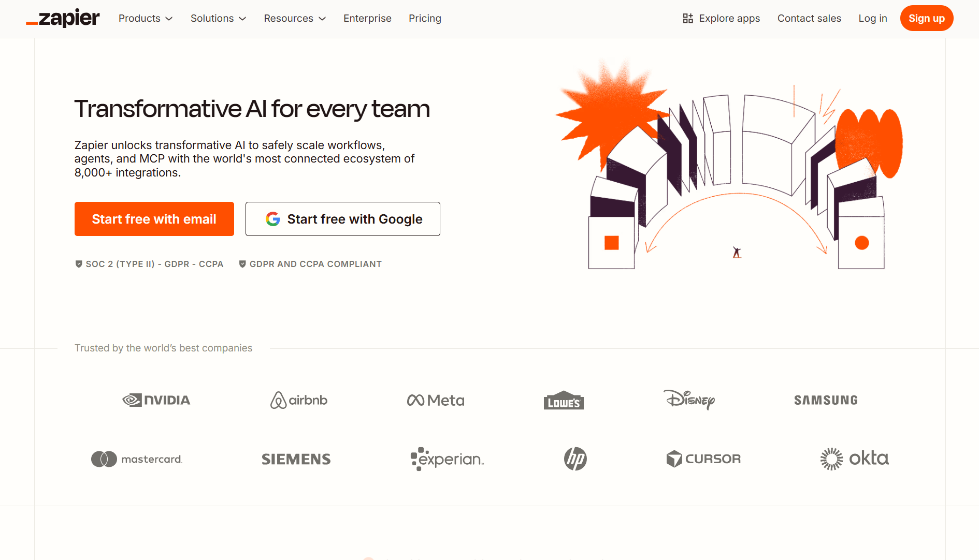This screenshot has width=979, height=560.
Task: Go to the Enterprise page
Action: tap(367, 19)
